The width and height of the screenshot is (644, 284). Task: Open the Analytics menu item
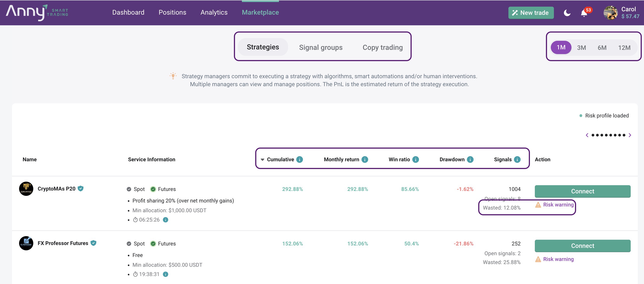[x=214, y=12]
